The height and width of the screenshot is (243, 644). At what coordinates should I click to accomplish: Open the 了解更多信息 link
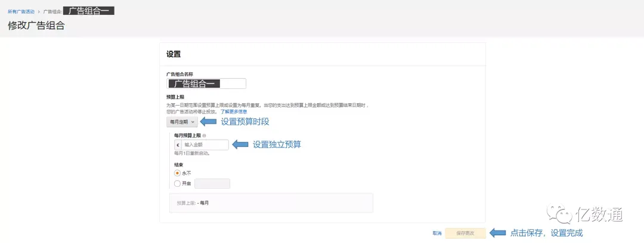[234, 112]
